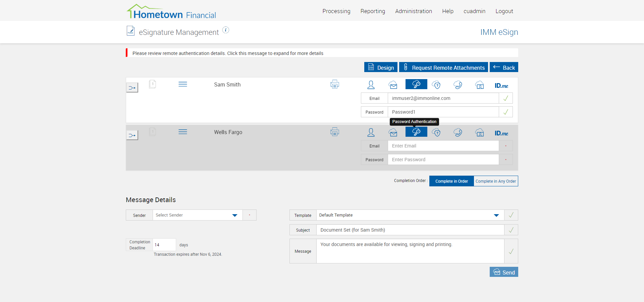Choose phone authentication for Wells Fargo
The image size is (644, 302).
coord(458,133)
